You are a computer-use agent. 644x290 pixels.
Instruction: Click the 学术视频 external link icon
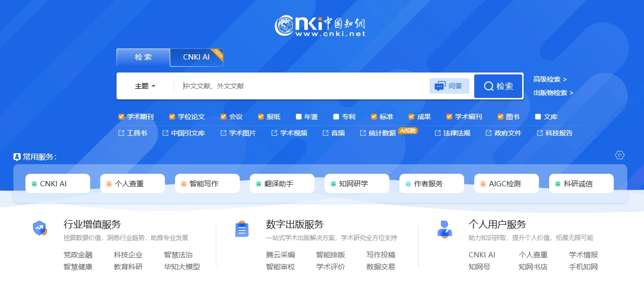coord(274,133)
